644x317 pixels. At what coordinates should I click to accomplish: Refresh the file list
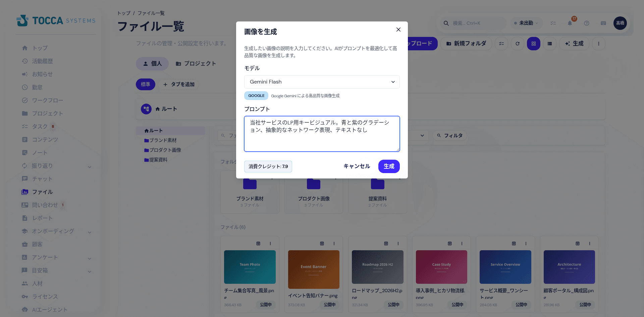click(x=518, y=44)
